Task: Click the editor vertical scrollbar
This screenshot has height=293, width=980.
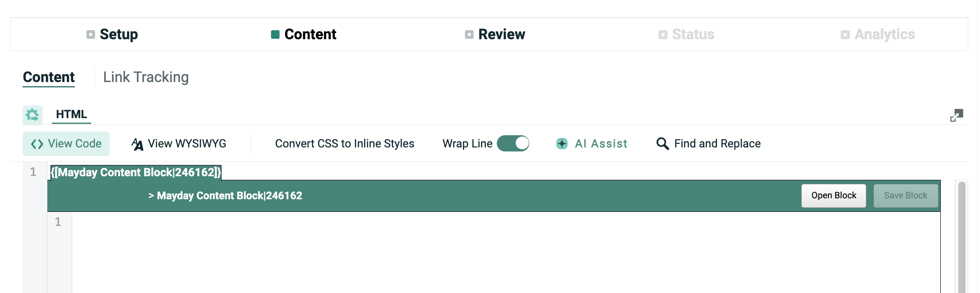Action: (x=962, y=234)
